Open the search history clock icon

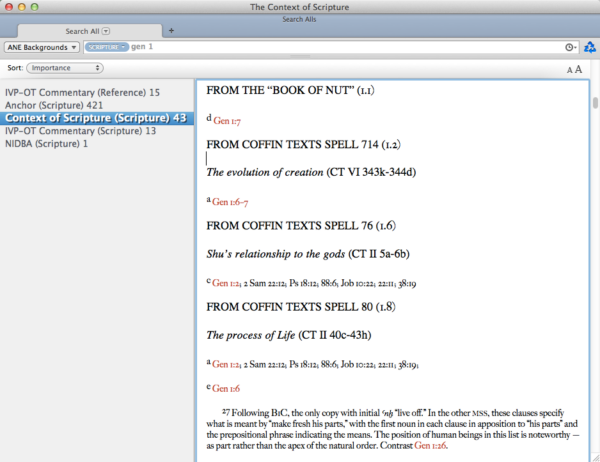click(569, 47)
